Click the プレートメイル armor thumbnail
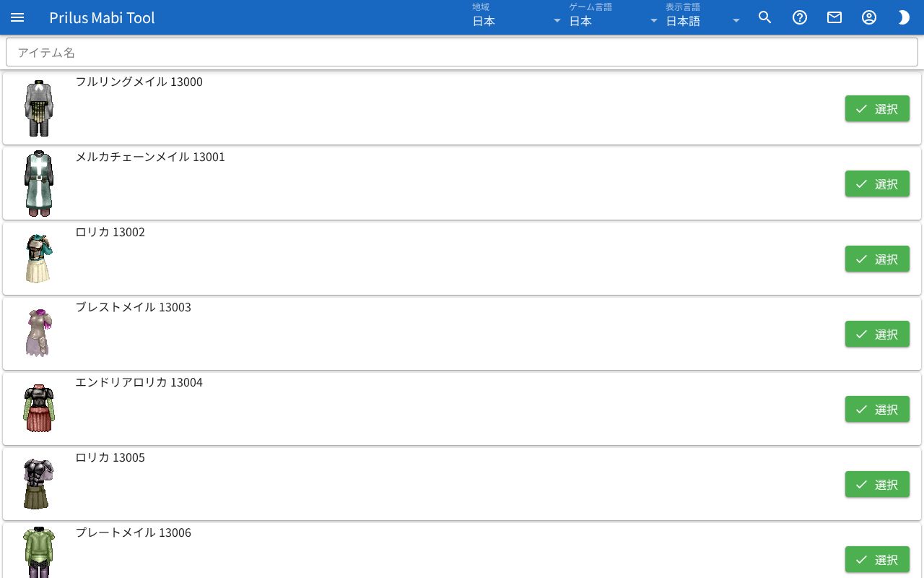This screenshot has width=924, height=578. pos(39,553)
